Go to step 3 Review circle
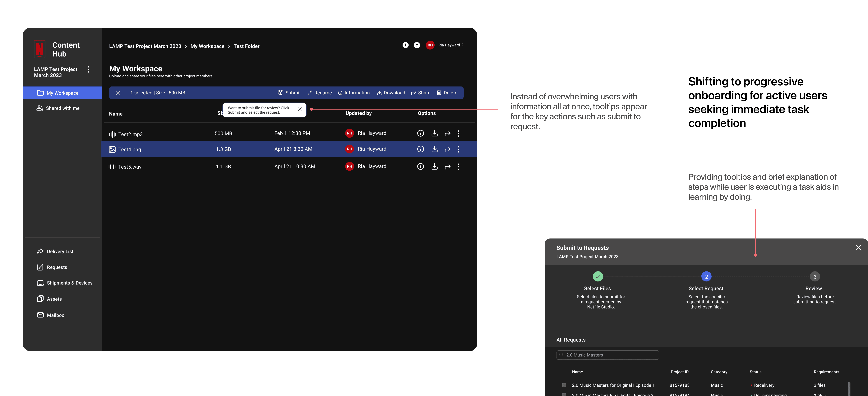The height and width of the screenshot is (396, 868). click(x=815, y=277)
